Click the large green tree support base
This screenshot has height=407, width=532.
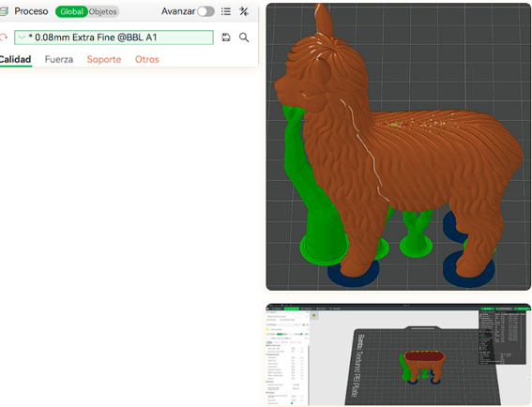pyautogui.click(x=324, y=250)
